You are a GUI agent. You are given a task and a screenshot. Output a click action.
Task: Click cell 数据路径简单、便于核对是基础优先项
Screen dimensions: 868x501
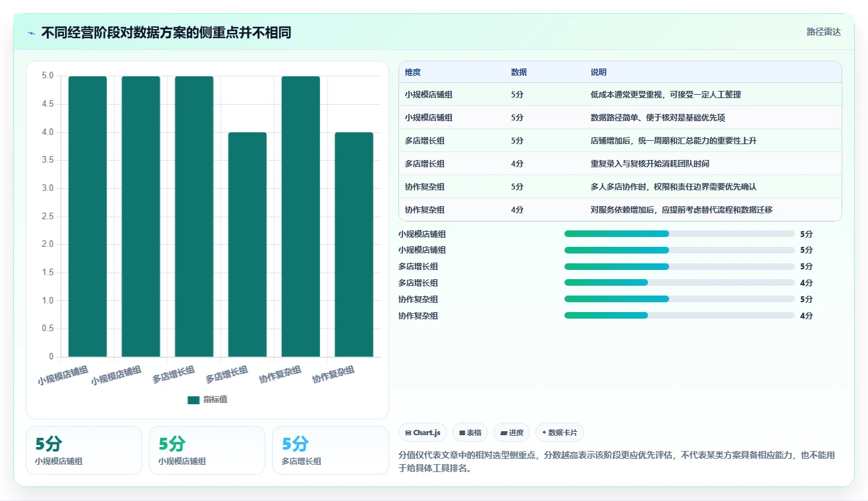pyautogui.click(x=658, y=118)
